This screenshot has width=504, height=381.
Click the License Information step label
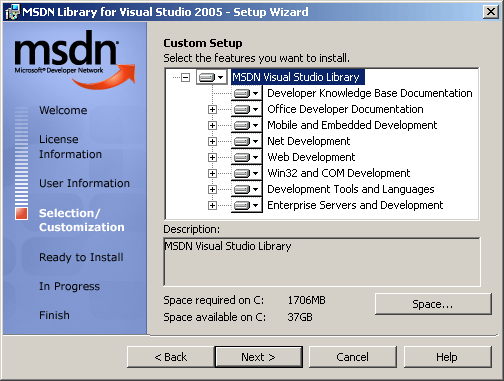point(70,147)
